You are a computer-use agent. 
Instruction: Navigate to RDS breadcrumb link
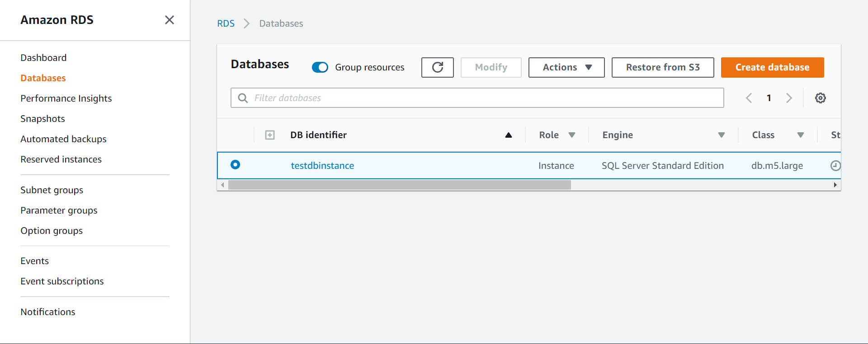tap(226, 23)
